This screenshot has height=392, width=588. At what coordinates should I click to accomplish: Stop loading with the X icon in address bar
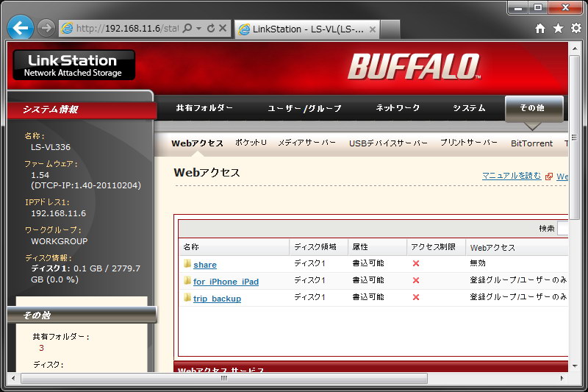(223, 28)
